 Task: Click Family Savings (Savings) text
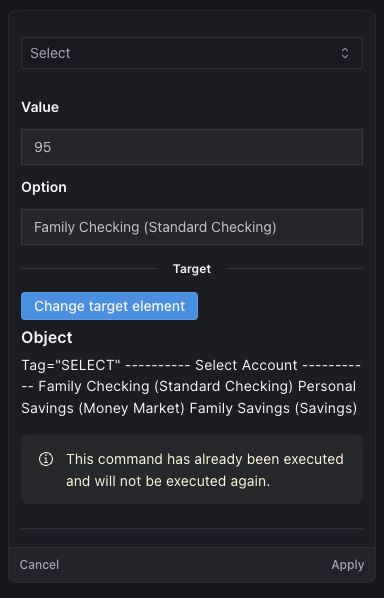[x=273, y=408]
